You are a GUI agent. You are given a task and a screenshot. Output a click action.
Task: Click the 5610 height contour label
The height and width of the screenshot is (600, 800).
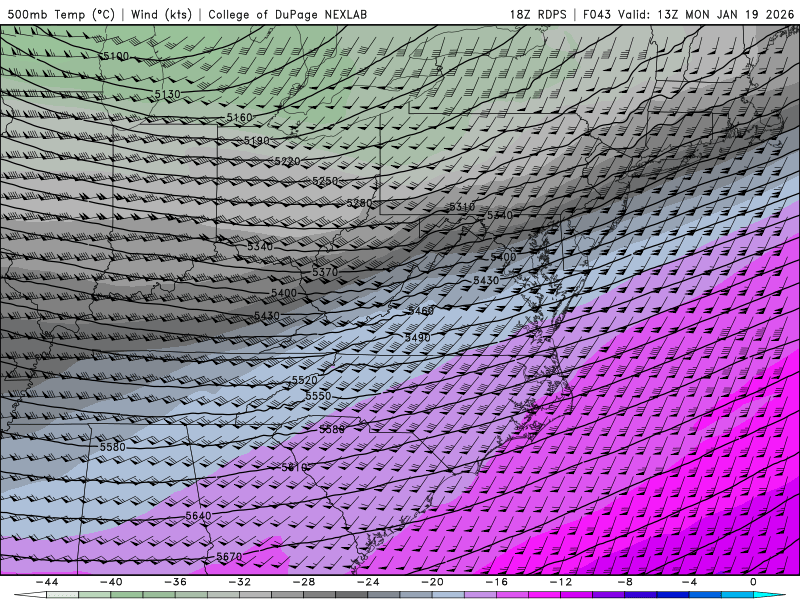pos(294,467)
